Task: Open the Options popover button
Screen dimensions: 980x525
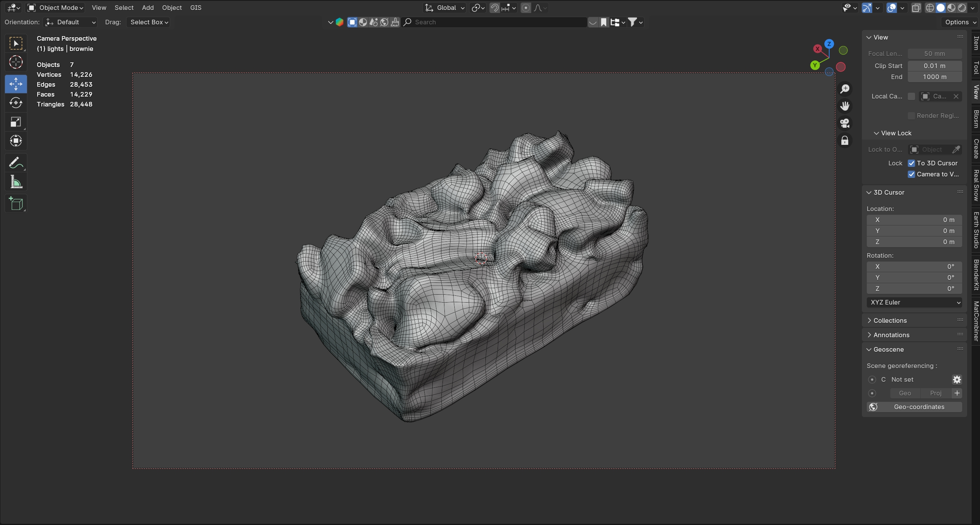Action: point(959,22)
